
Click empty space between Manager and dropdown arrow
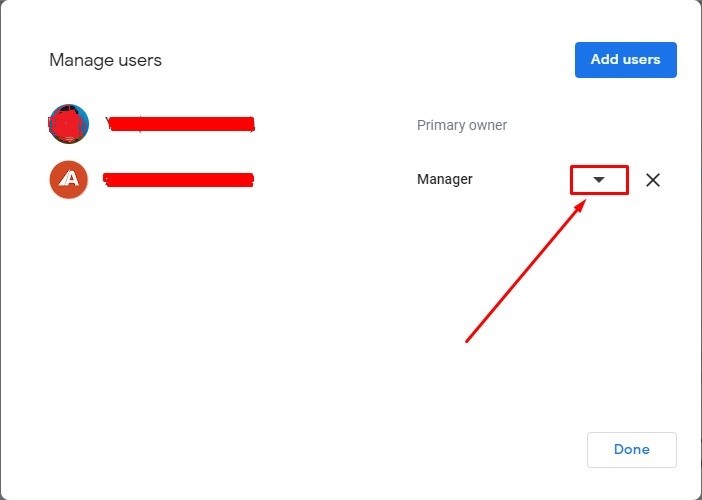(x=520, y=180)
